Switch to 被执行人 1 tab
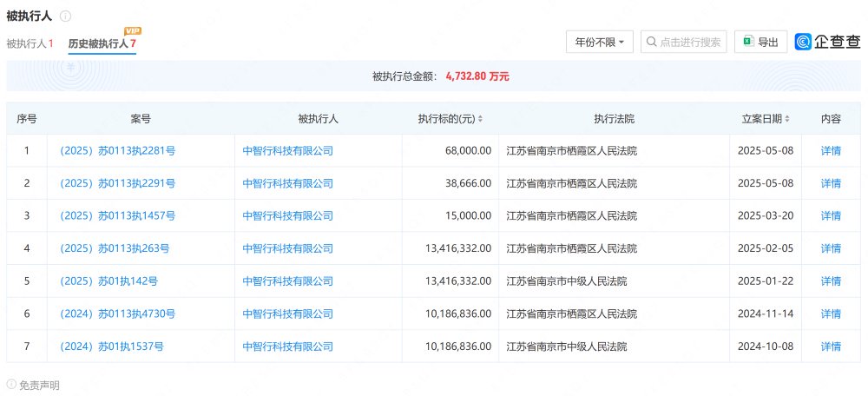Screen dimensions: 868x396 click(x=30, y=43)
